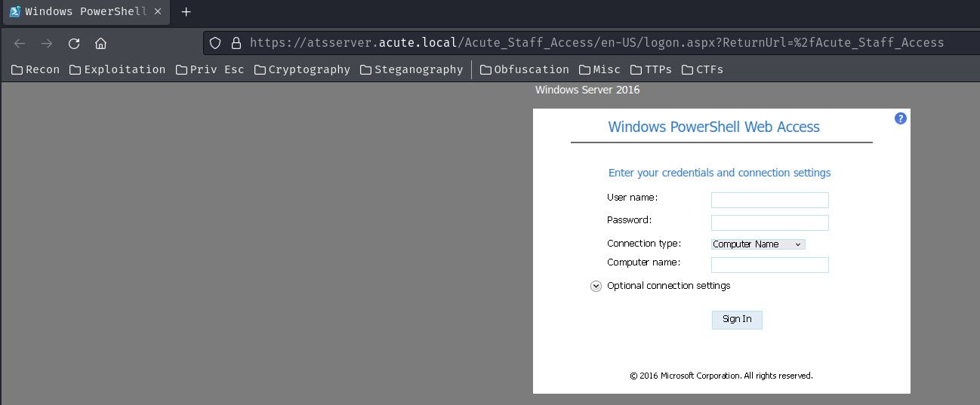Viewport: 980px width, 405px height.
Task: Click the browser Back arrow
Action: tap(20, 43)
